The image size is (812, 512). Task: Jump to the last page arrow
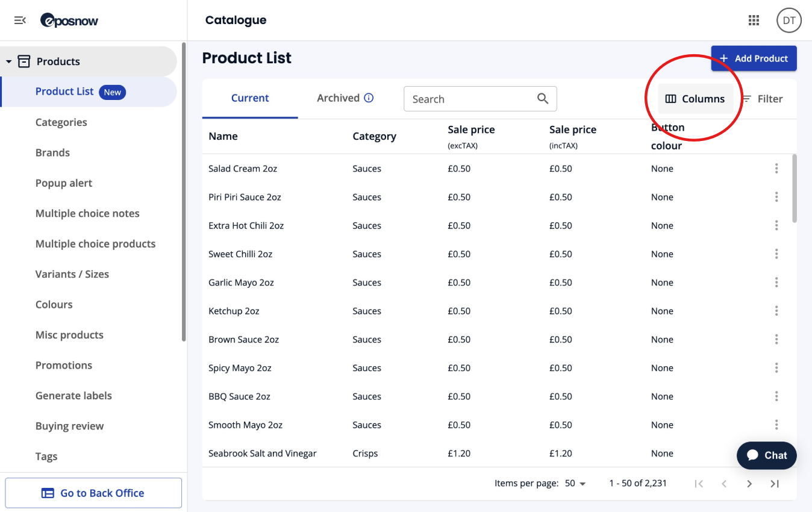[x=775, y=484]
